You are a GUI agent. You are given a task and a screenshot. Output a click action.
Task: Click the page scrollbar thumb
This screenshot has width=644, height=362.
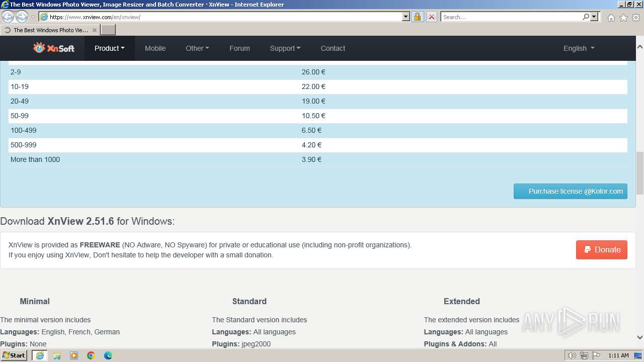[640, 173]
